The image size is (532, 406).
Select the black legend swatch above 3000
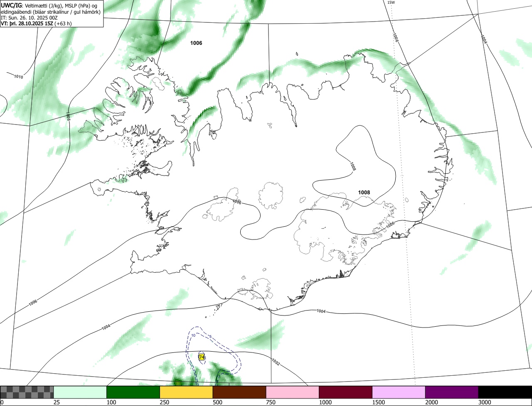coord(505,392)
